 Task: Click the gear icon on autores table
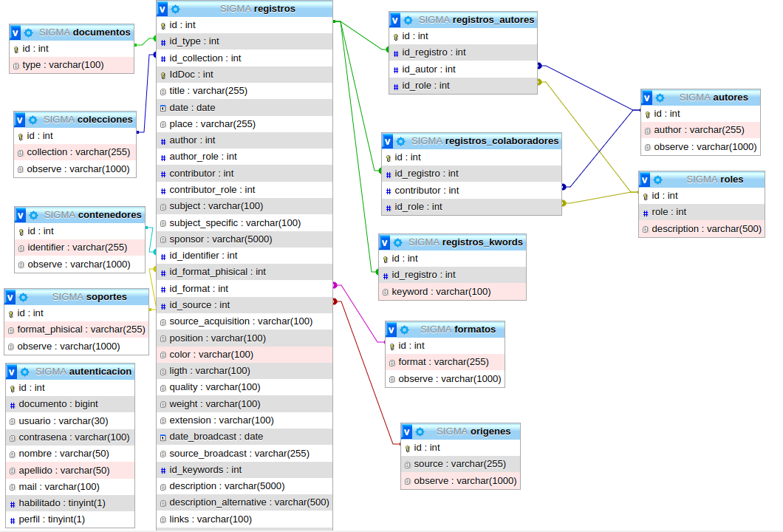tap(660, 98)
